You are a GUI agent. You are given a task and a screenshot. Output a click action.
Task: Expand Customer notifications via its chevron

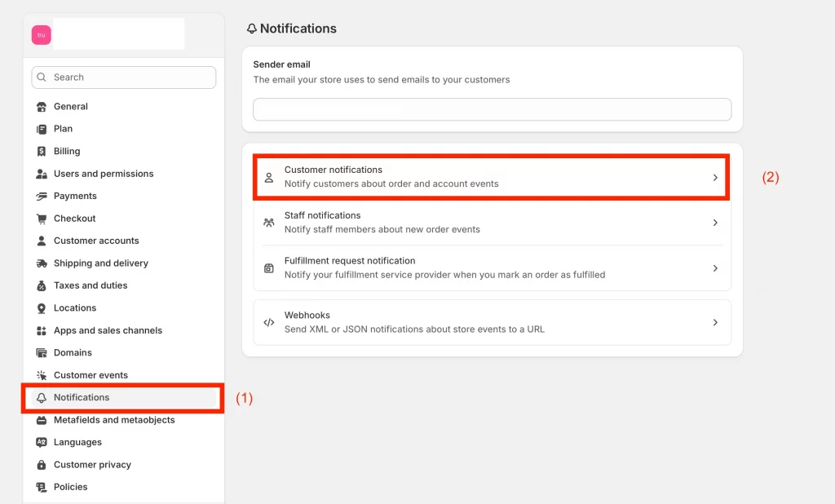pyautogui.click(x=715, y=178)
